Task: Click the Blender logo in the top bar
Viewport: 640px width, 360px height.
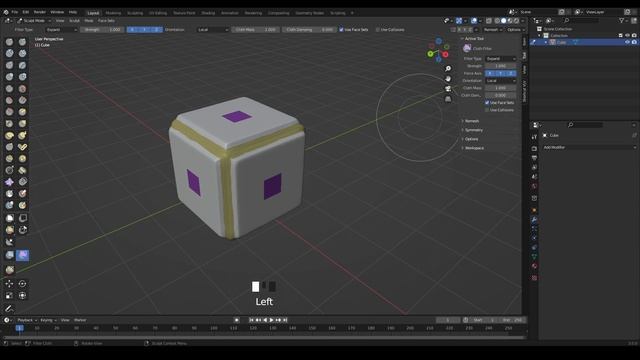Action: coord(6,12)
